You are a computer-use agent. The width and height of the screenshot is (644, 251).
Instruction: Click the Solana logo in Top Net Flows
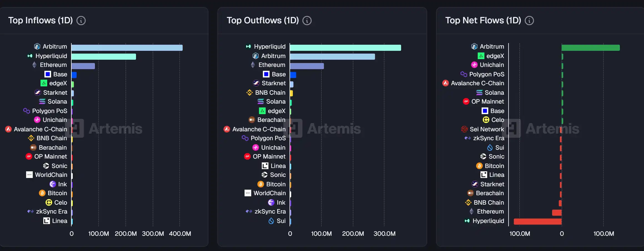pos(479,92)
